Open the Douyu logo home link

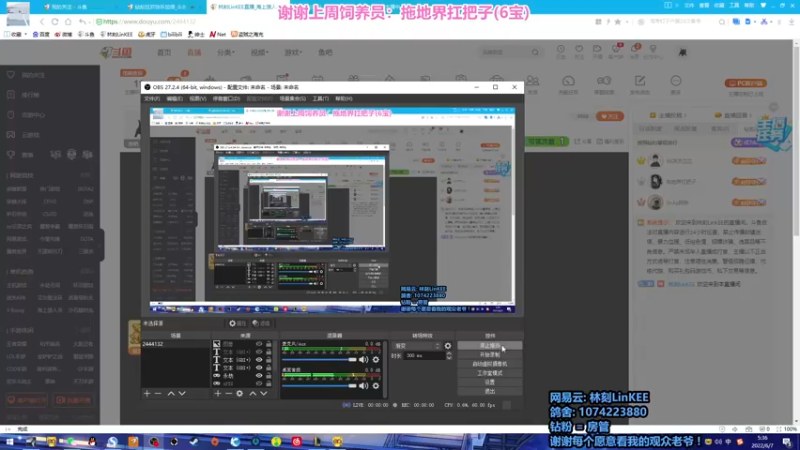click(x=117, y=52)
